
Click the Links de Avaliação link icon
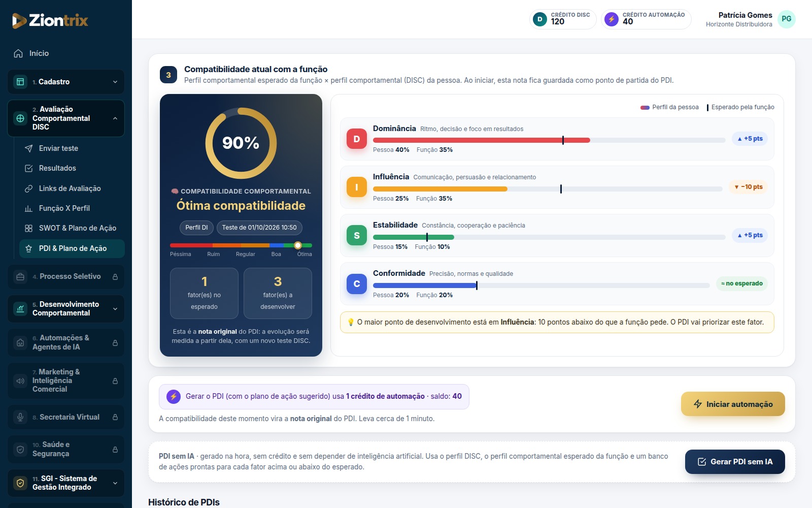29,188
